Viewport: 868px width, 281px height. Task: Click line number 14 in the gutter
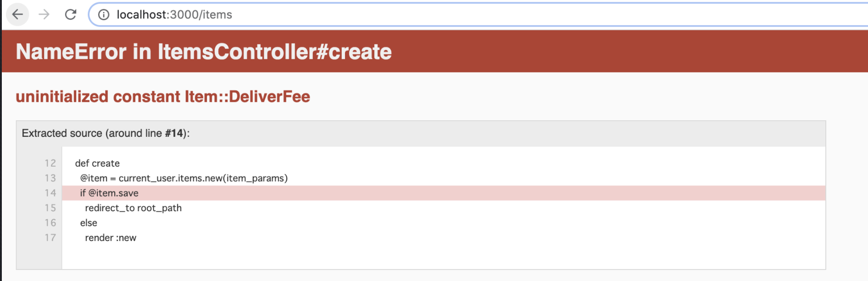point(50,193)
